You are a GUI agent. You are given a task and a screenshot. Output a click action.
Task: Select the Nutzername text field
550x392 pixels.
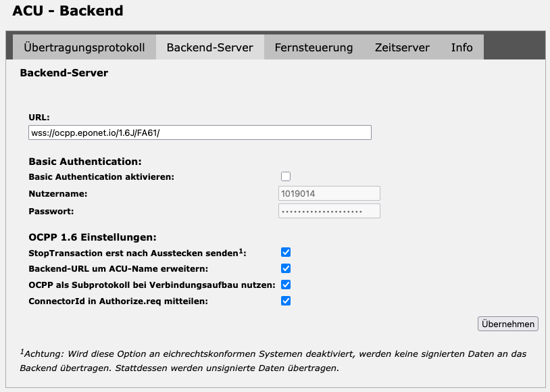(329, 193)
